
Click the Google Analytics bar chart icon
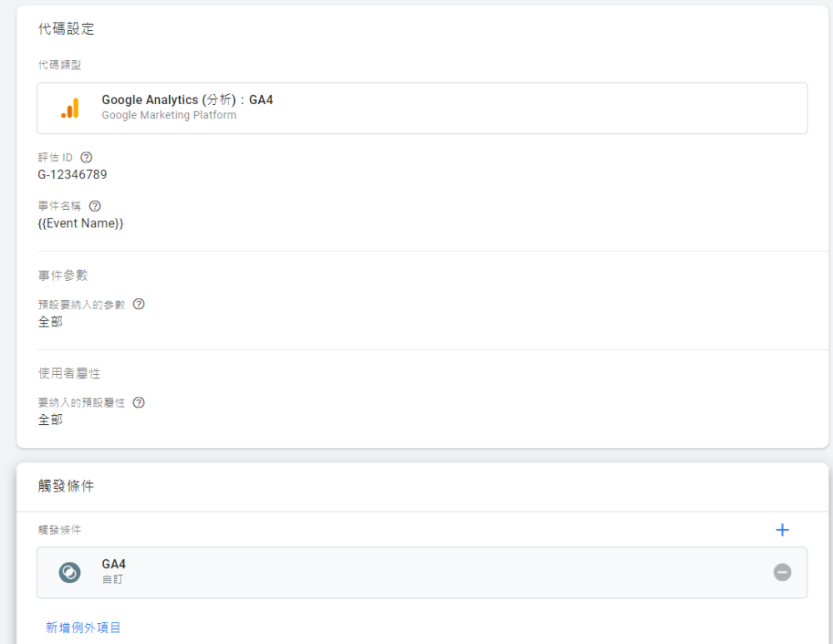pos(70,107)
